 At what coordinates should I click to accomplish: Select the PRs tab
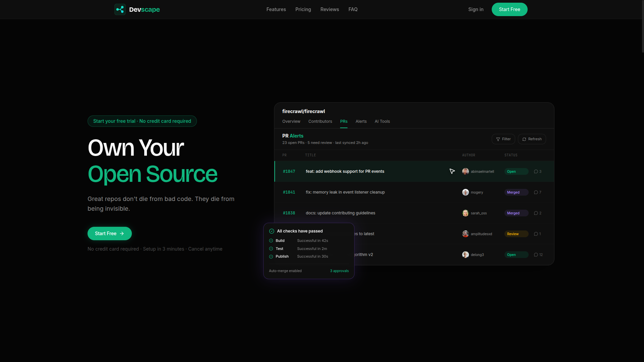[344, 121]
